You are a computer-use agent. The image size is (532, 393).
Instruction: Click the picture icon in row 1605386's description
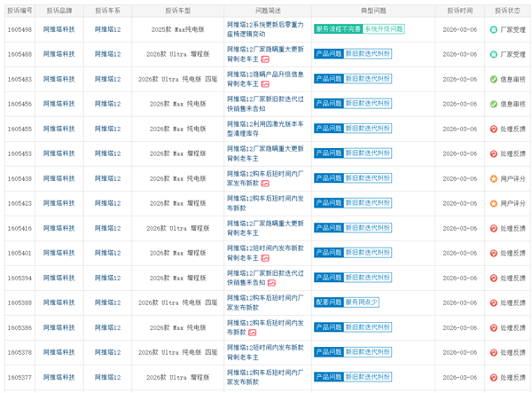click(x=253, y=333)
